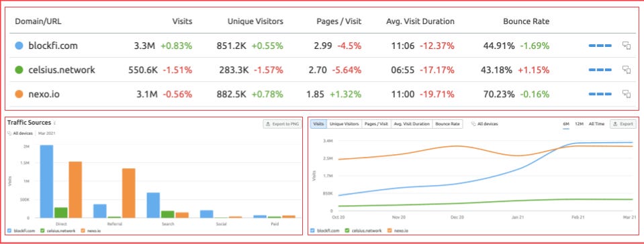Open the blue dashed trend icon for nexo.io

600,95
